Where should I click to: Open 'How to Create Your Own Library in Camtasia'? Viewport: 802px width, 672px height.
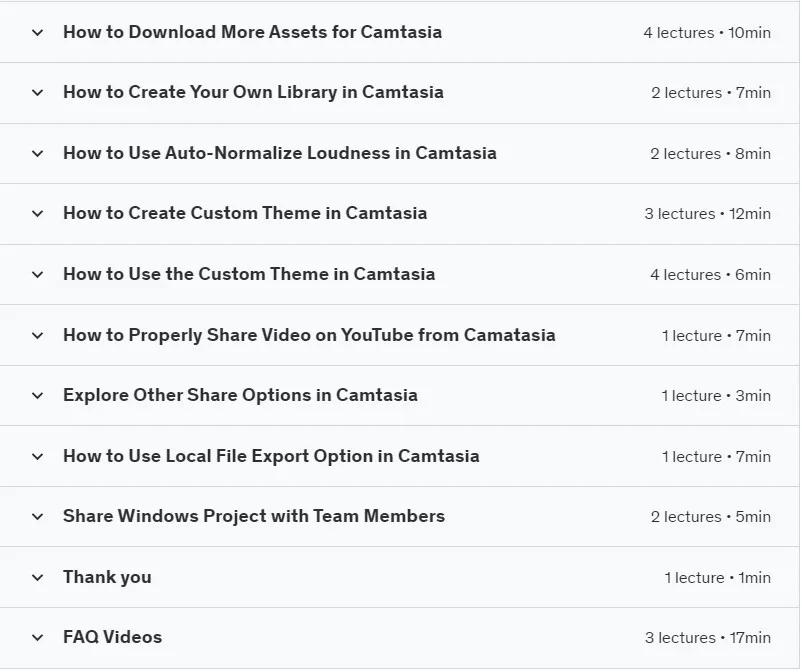tap(253, 93)
